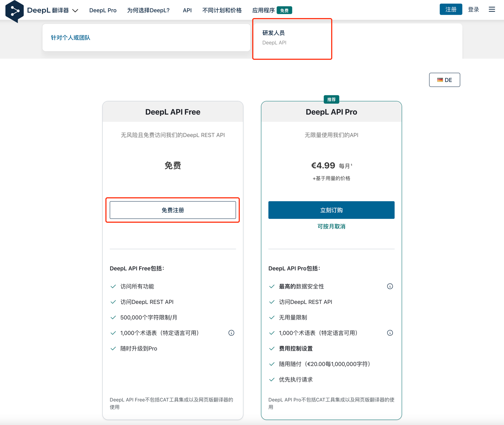The height and width of the screenshot is (425, 504).
Task: Click 无限量使用我们的API description
Action: [331, 135]
